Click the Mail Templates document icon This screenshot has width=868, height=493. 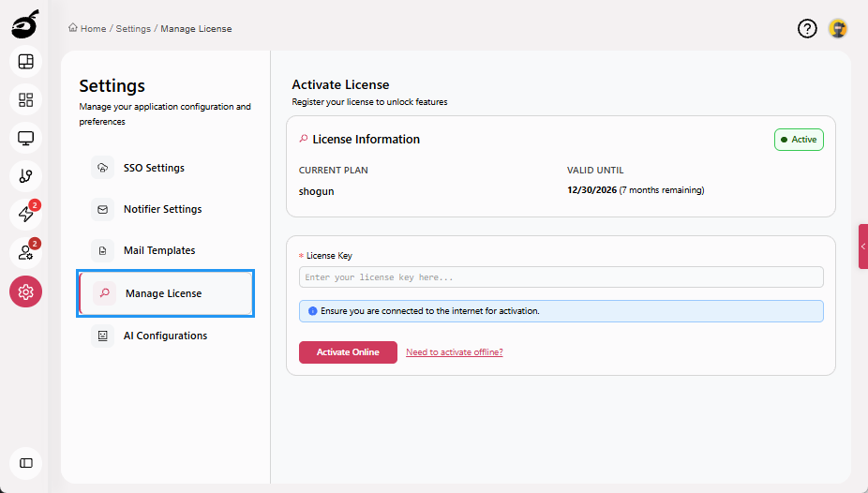pyautogui.click(x=102, y=250)
